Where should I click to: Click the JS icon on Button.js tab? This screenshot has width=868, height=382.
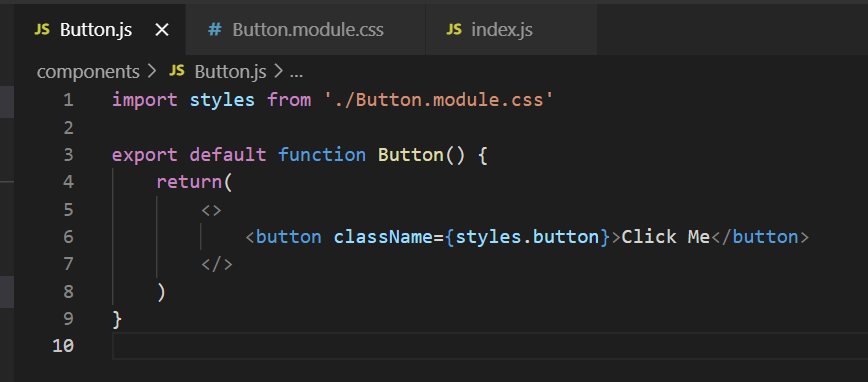[42, 29]
